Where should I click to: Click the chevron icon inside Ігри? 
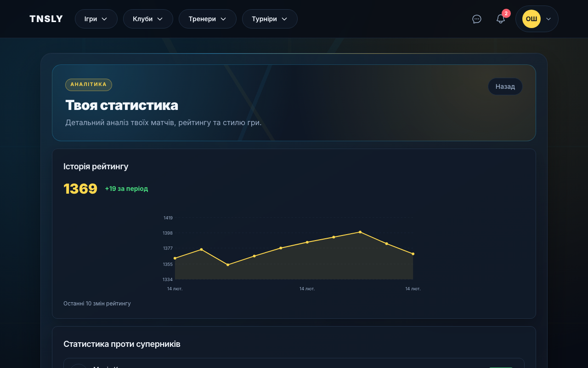104,19
